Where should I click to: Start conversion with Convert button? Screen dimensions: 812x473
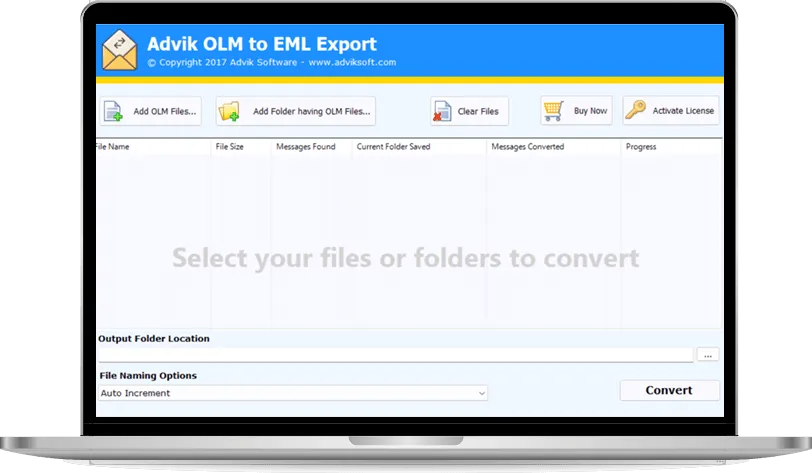pos(670,391)
